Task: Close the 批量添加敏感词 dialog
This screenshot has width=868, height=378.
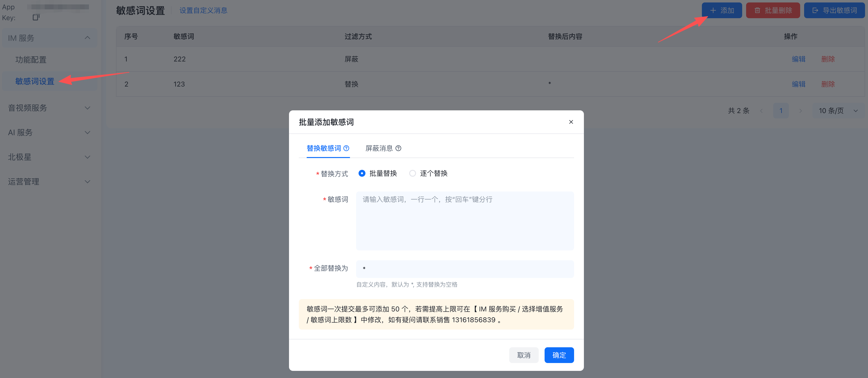Action: pos(571,122)
